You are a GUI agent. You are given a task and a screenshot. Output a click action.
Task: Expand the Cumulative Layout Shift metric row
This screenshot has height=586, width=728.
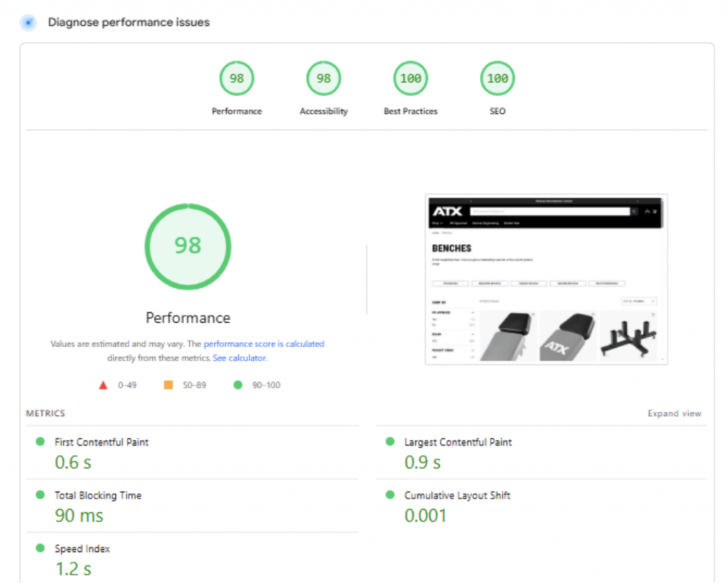click(541, 506)
